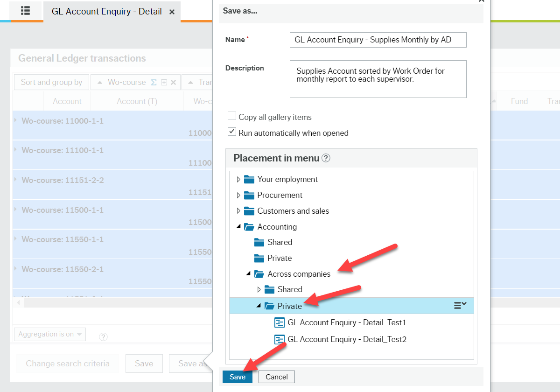Image resolution: width=560 pixels, height=392 pixels.
Task: Click the Sigma aggregation icon on Wo-course column
Action: tap(154, 82)
